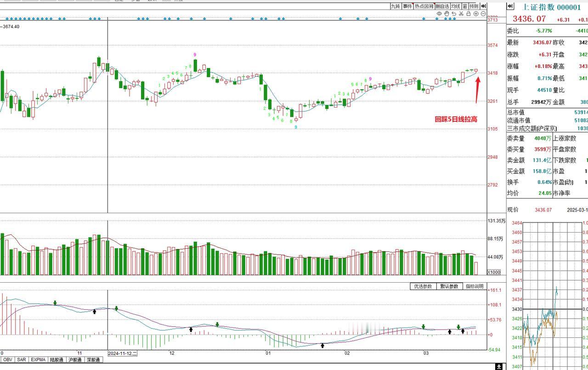Click the 热点回溯 toolbar button
The width and height of the screenshot is (588, 370).
tap(424, 6)
